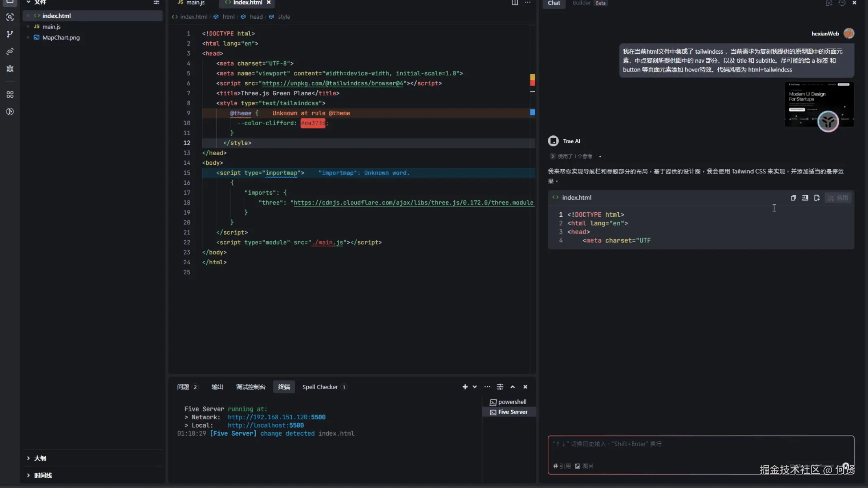Open the search view in the activity bar

[x=10, y=17]
